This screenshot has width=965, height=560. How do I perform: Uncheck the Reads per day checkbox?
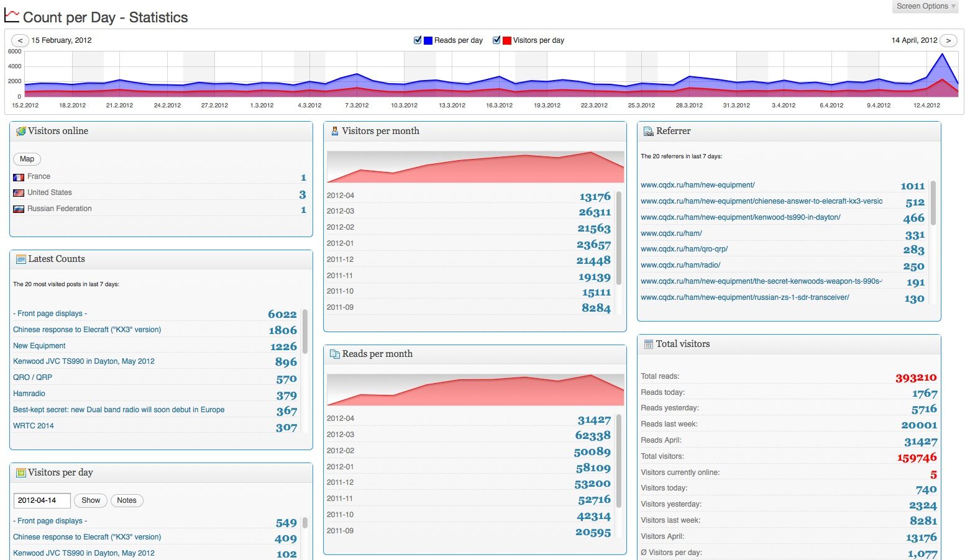(418, 40)
